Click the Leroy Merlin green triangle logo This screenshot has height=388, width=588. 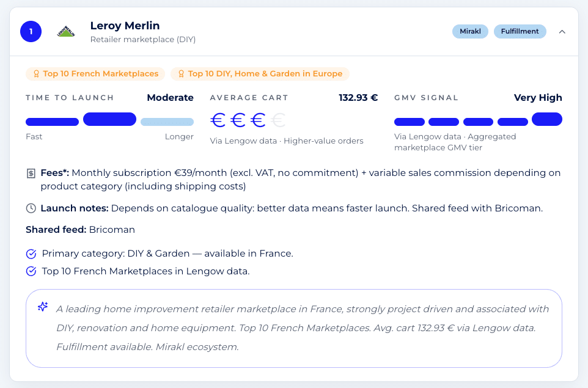tap(66, 32)
